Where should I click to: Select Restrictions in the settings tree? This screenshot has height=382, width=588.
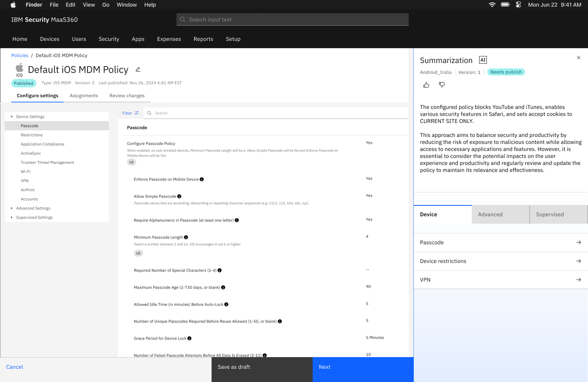pyautogui.click(x=32, y=135)
